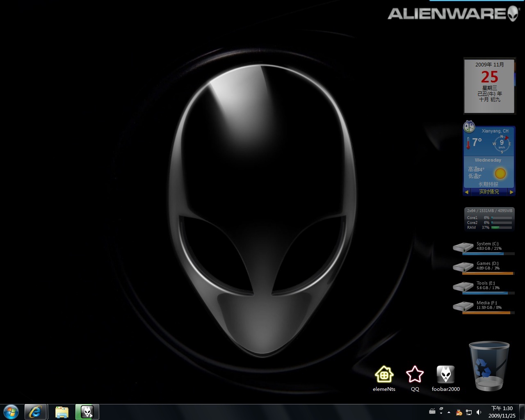The height and width of the screenshot is (420, 525).
Task: Open the Recycle Bin
Action: [489, 366]
